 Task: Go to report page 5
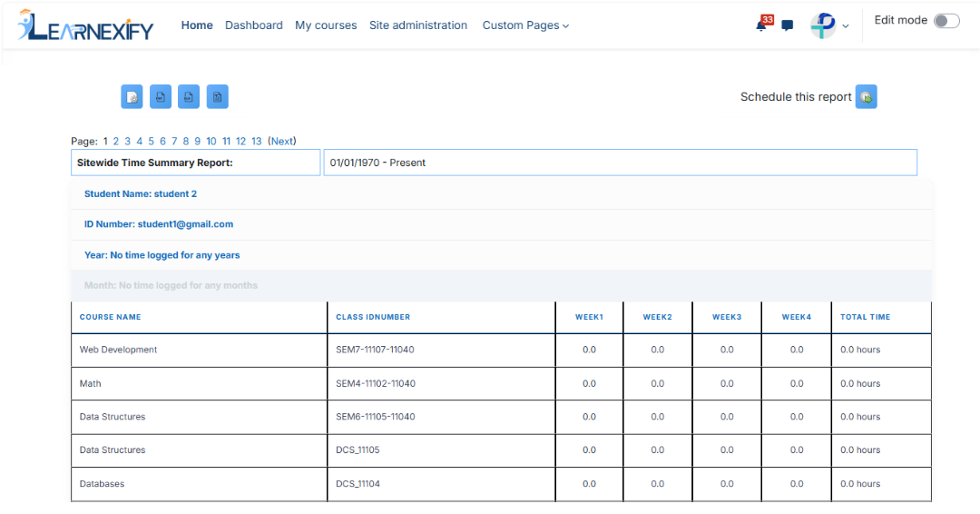151,142
